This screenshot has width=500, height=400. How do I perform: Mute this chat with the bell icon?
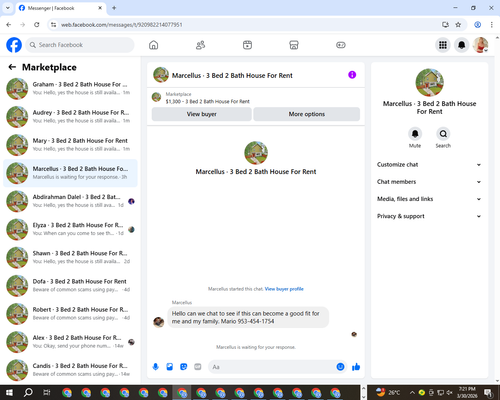415,134
